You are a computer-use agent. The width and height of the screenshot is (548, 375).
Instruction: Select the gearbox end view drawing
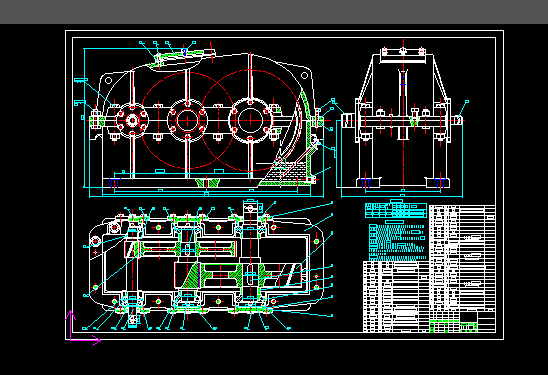403,118
